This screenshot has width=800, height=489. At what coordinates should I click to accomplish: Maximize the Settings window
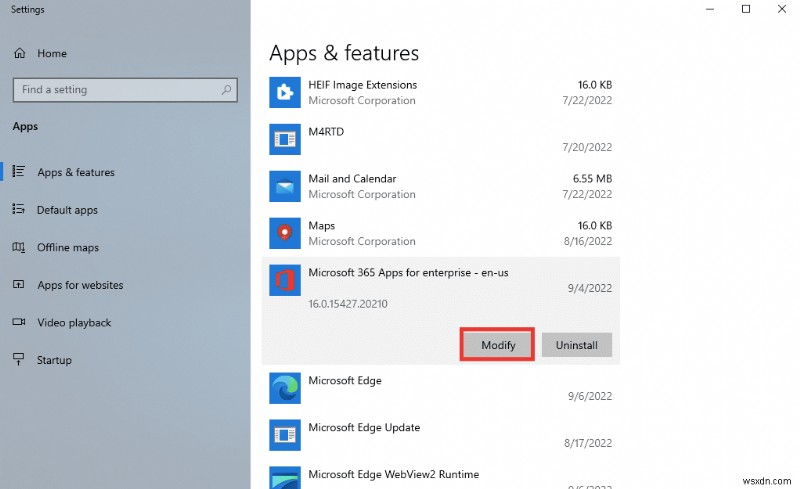click(745, 10)
